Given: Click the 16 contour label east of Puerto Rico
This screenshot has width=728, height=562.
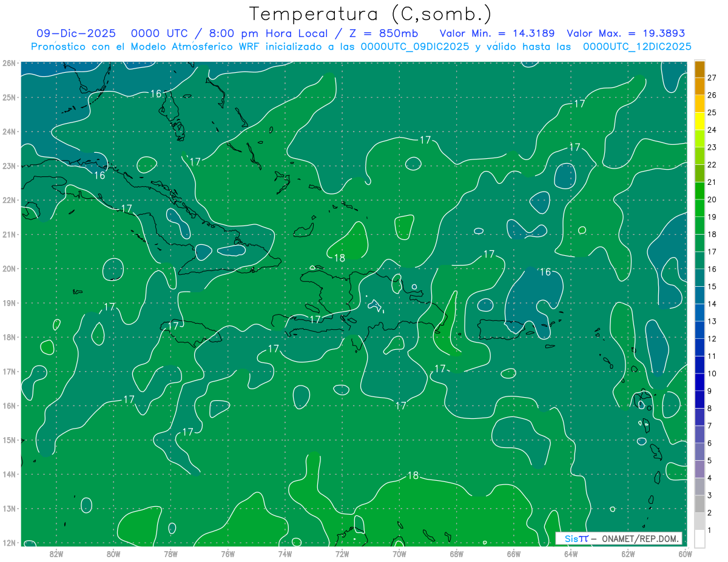Looking at the screenshot, I should (x=545, y=272).
